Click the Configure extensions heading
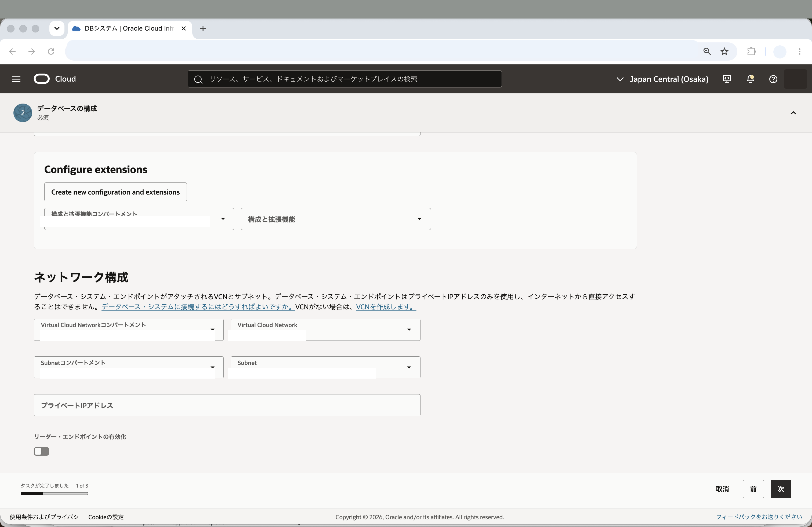Viewport: 812px width, 527px height. pyautogui.click(x=96, y=169)
